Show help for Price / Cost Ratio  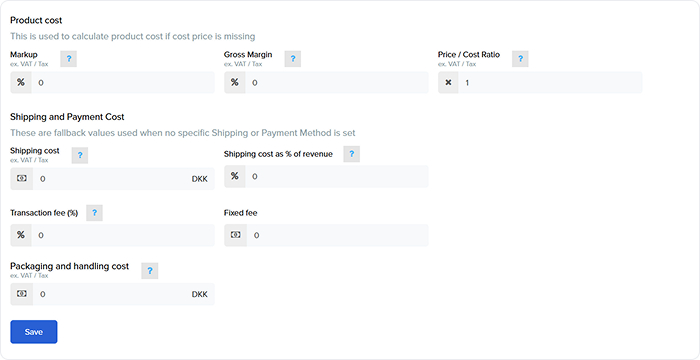coord(520,59)
